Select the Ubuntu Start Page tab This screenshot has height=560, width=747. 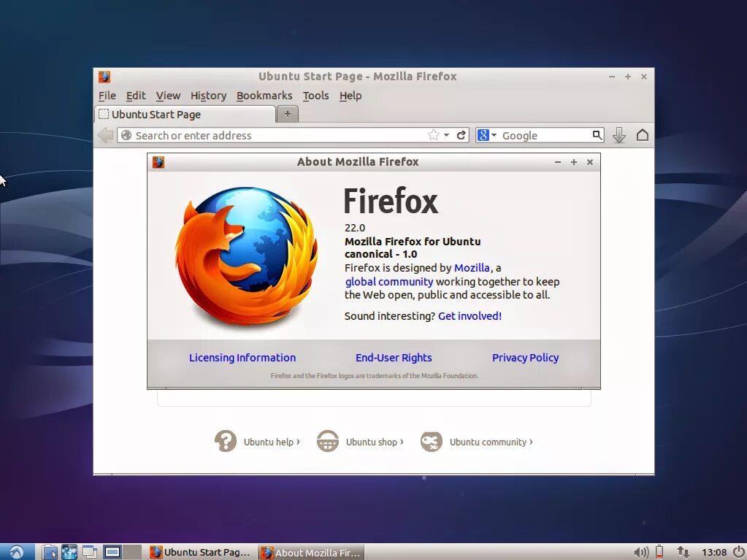tap(185, 115)
